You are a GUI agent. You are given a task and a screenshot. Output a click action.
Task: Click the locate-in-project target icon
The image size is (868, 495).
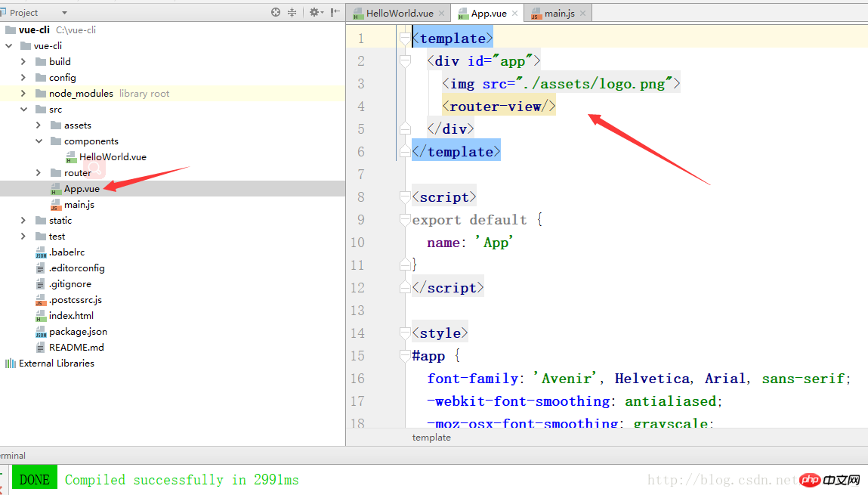[x=276, y=12]
